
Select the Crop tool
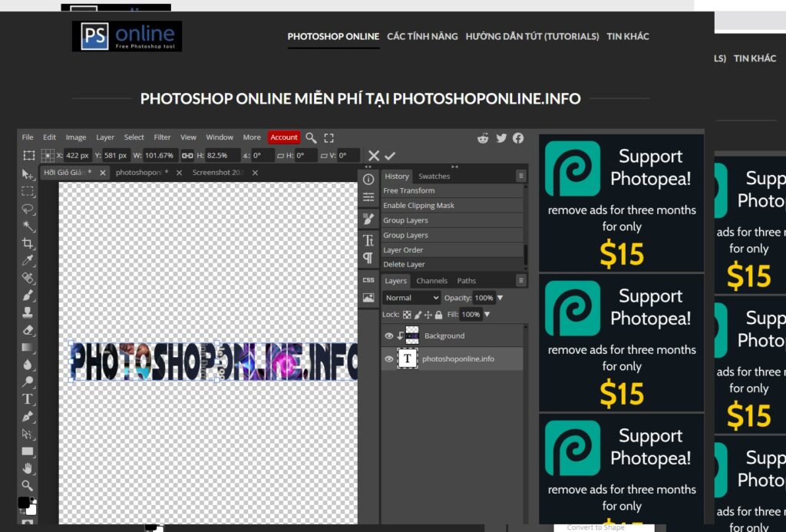coord(28,243)
